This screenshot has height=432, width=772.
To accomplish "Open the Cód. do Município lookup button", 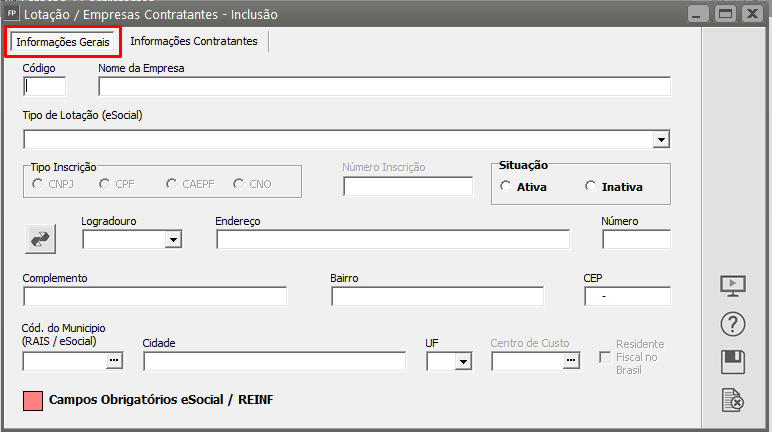I will tap(114, 361).
